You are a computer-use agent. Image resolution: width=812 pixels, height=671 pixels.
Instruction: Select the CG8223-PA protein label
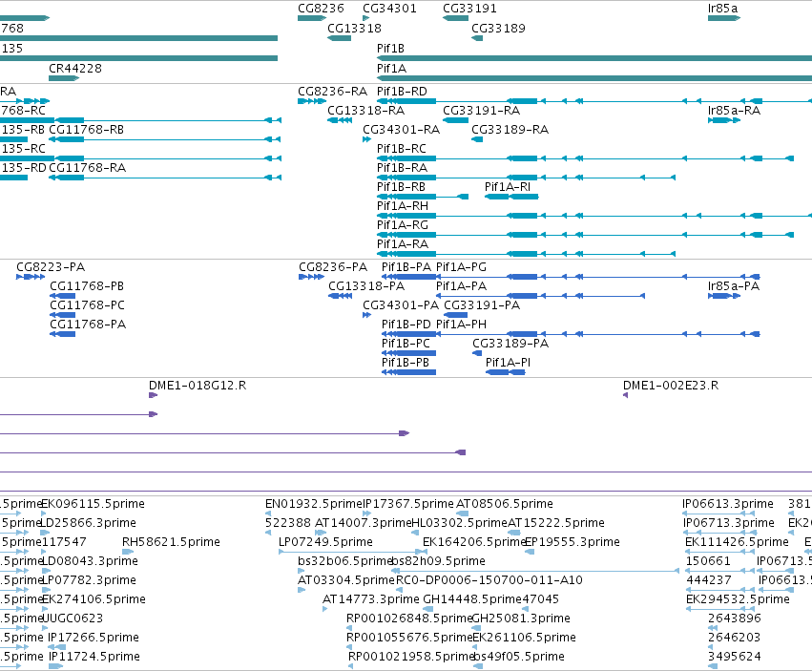(51, 267)
